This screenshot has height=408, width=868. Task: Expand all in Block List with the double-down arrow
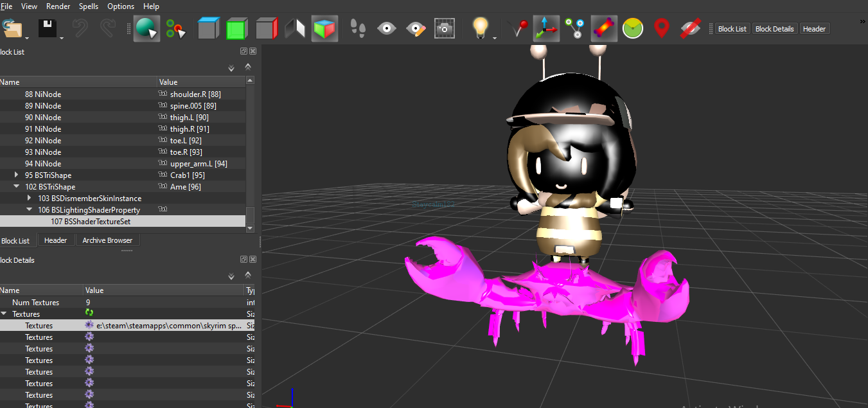pos(231,68)
